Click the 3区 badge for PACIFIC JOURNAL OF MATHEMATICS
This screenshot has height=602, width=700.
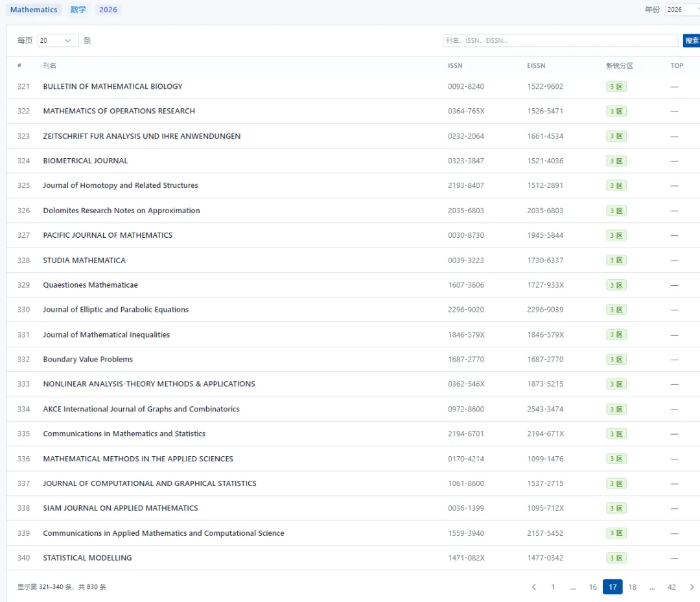pyautogui.click(x=616, y=235)
